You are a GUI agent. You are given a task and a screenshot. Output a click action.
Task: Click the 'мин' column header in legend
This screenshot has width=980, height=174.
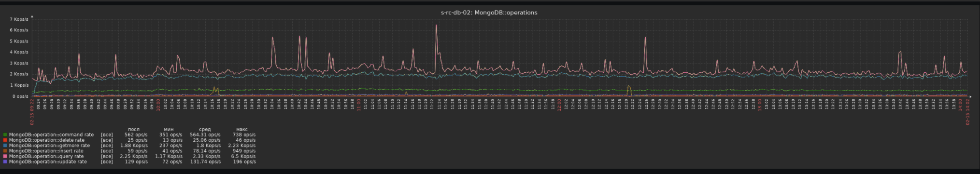(169, 130)
